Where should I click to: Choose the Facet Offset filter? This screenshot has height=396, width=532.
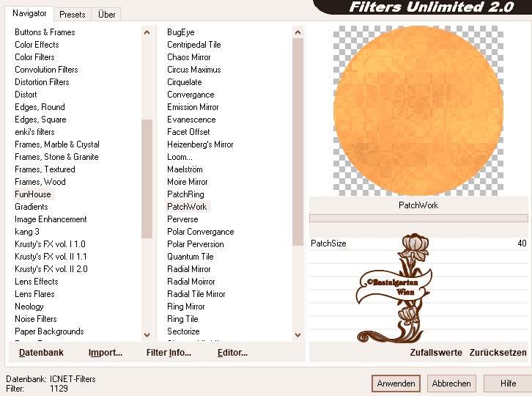(188, 132)
